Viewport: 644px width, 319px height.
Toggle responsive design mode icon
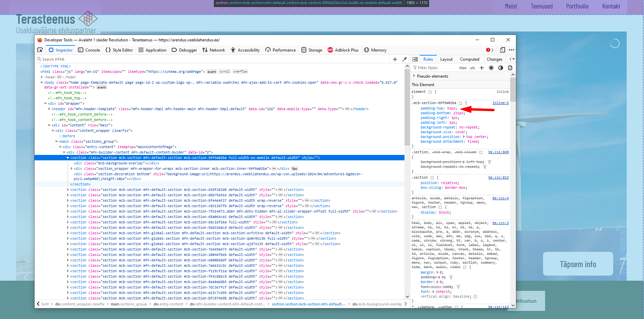502,50
